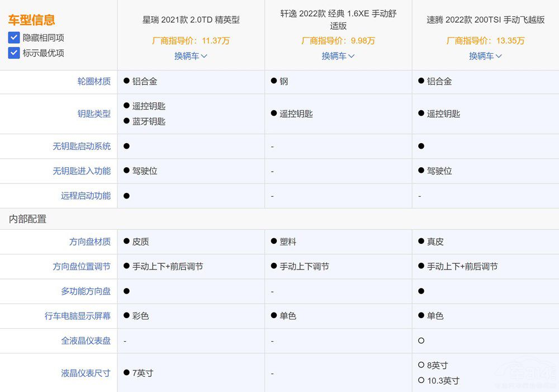The width and height of the screenshot is (559, 392).
Task: Click the 星瑞 2021款 2.0TD 精英型 title
Action: [191, 20]
